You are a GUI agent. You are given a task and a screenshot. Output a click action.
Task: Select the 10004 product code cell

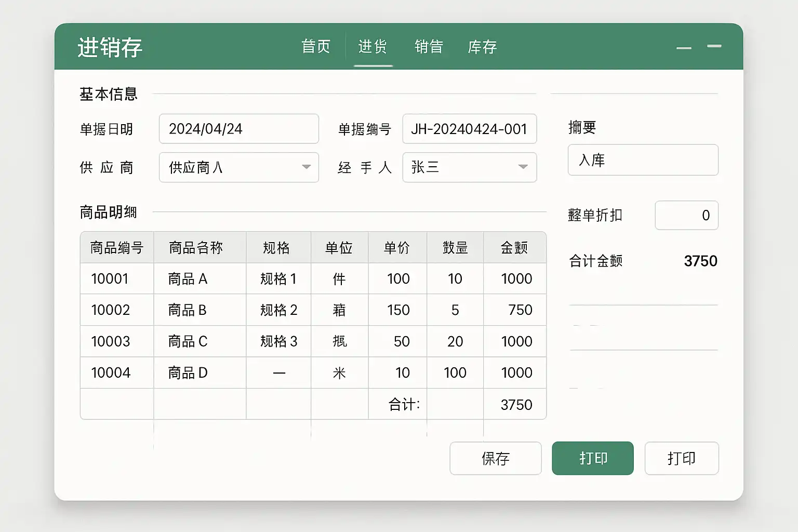pyautogui.click(x=116, y=373)
